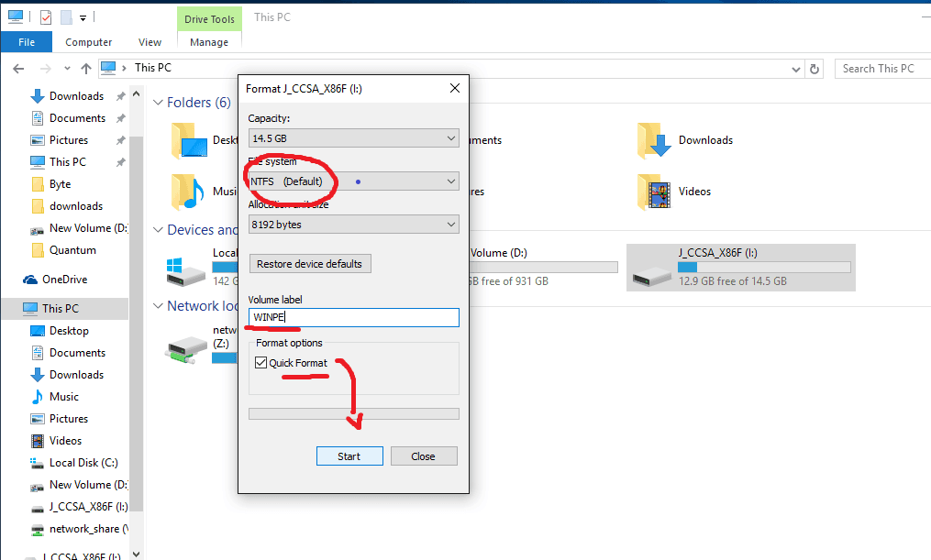
Task: Click the Back arrow navigation icon
Action: [x=18, y=69]
